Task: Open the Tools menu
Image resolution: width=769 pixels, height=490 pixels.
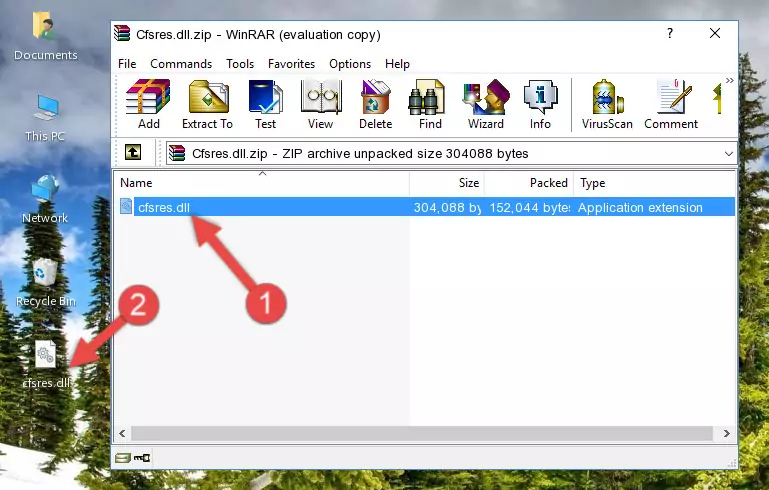Action: [x=240, y=64]
